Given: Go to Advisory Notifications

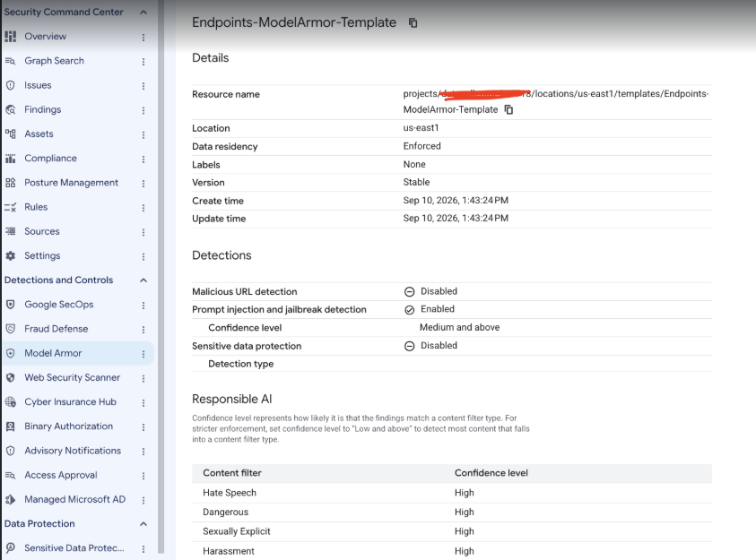Looking at the screenshot, I should pyautogui.click(x=73, y=451).
